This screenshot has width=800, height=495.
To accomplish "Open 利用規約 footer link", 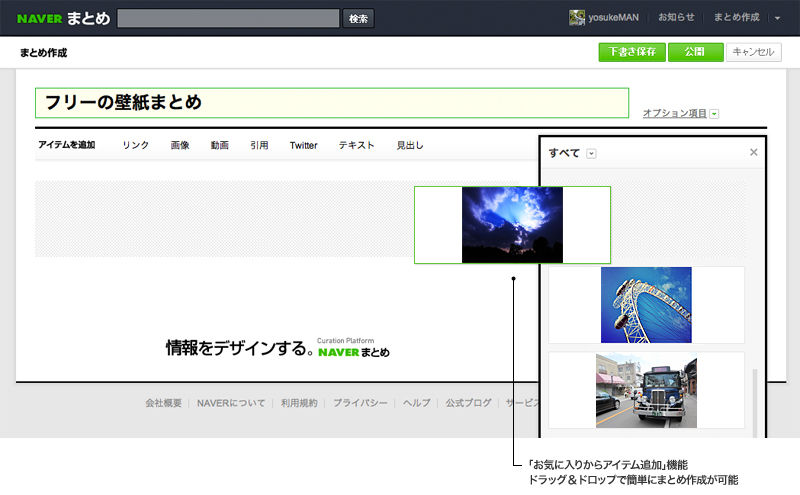I will coord(299,403).
